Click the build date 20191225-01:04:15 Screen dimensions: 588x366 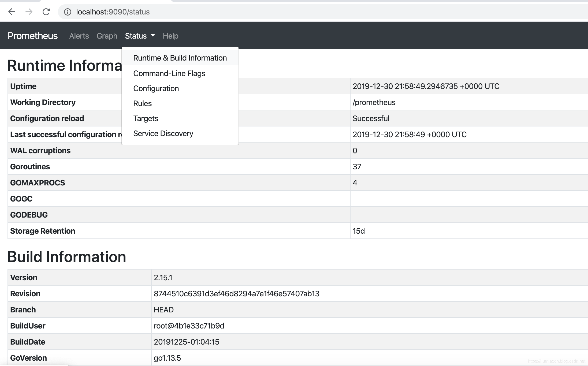click(x=187, y=342)
